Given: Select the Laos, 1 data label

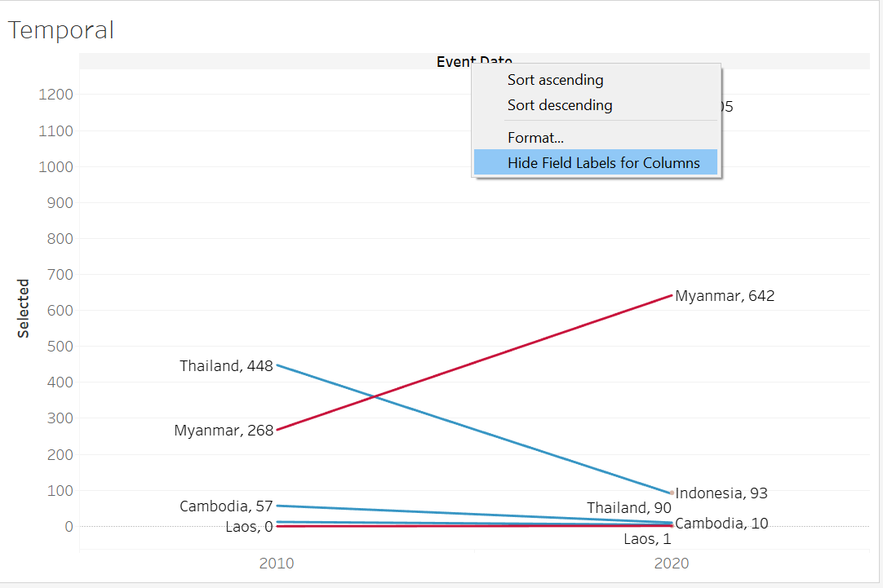Looking at the screenshot, I should 646,539.
